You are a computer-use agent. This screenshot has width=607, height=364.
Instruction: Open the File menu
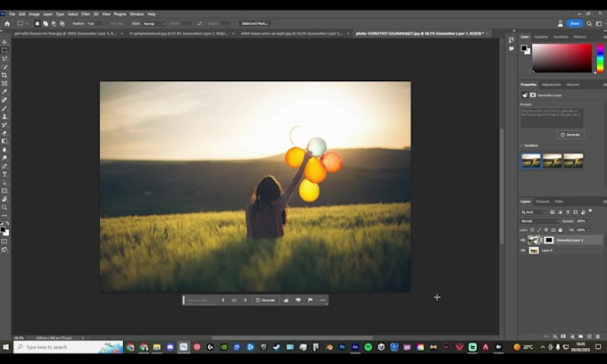[x=12, y=14]
